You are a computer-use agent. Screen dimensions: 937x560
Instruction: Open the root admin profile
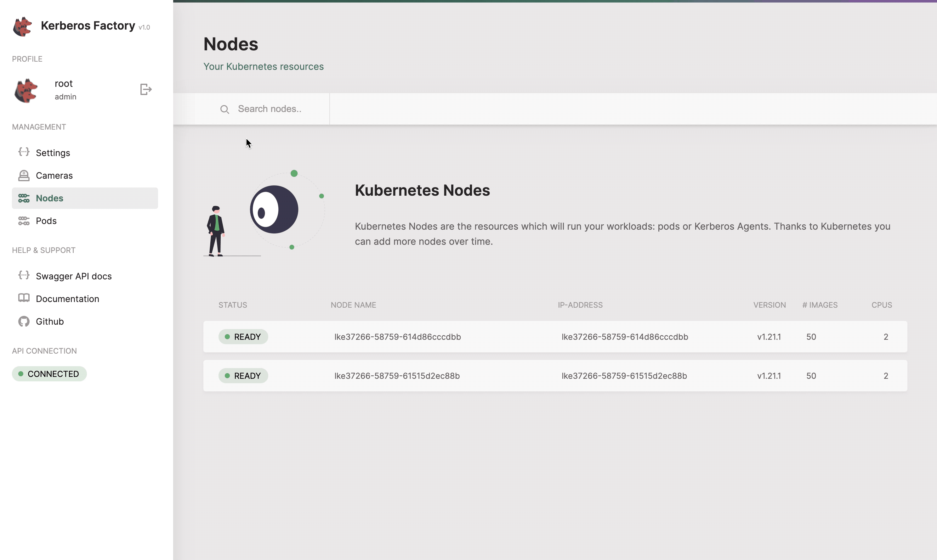pos(64,89)
